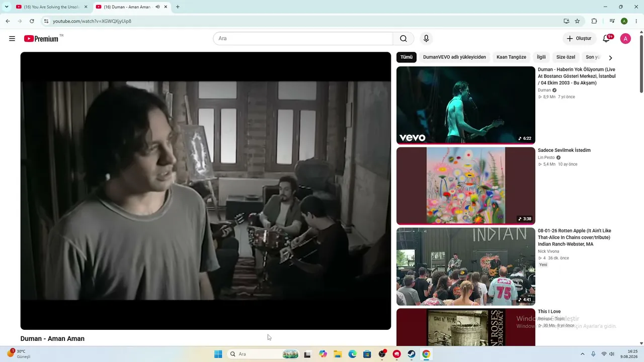Select the Size özel filter chip
The width and height of the screenshot is (644, 362).
[566, 57]
